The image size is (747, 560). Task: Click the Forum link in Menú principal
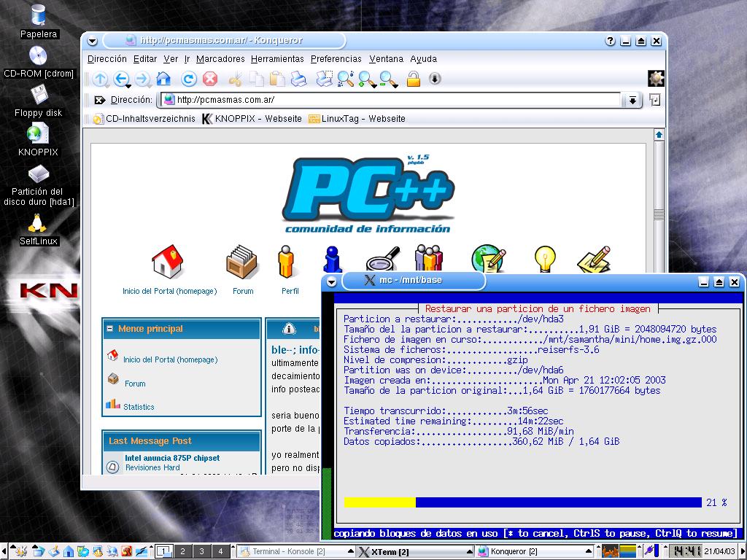coord(135,384)
